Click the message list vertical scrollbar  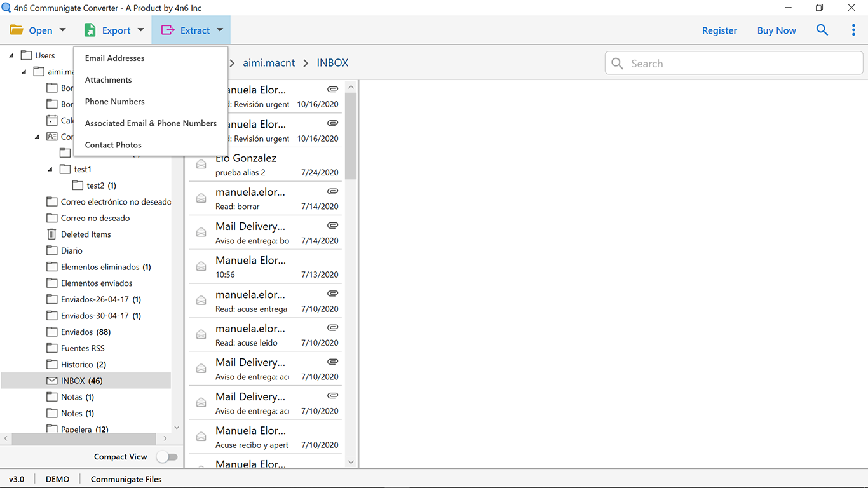[x=351, y=135]
